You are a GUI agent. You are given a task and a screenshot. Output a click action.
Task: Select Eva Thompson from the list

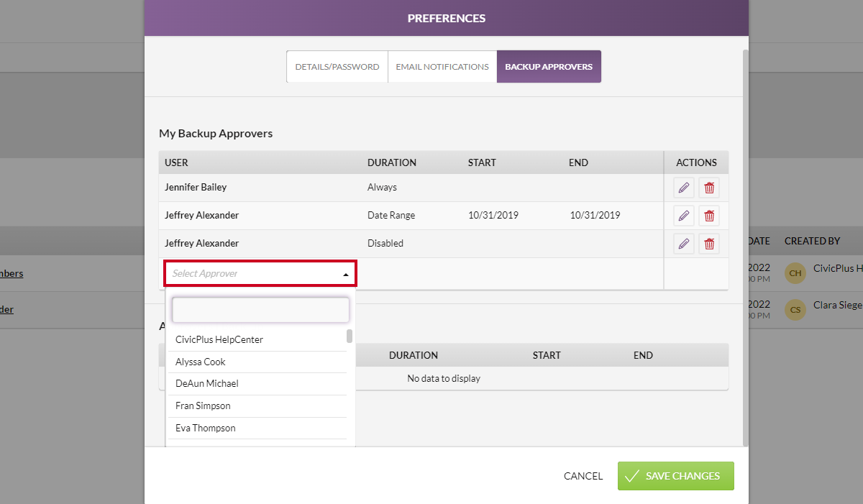257,428
